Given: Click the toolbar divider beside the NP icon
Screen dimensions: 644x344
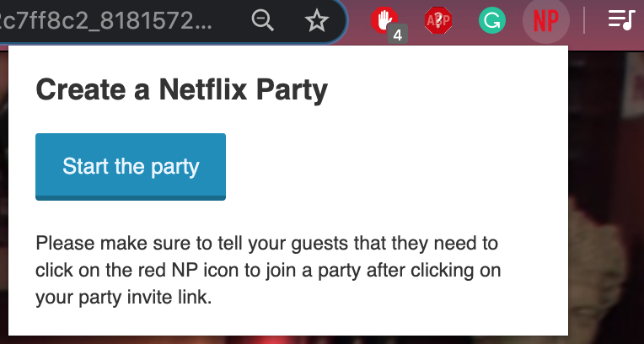Looking at the screenshot, I should (584, 20).
